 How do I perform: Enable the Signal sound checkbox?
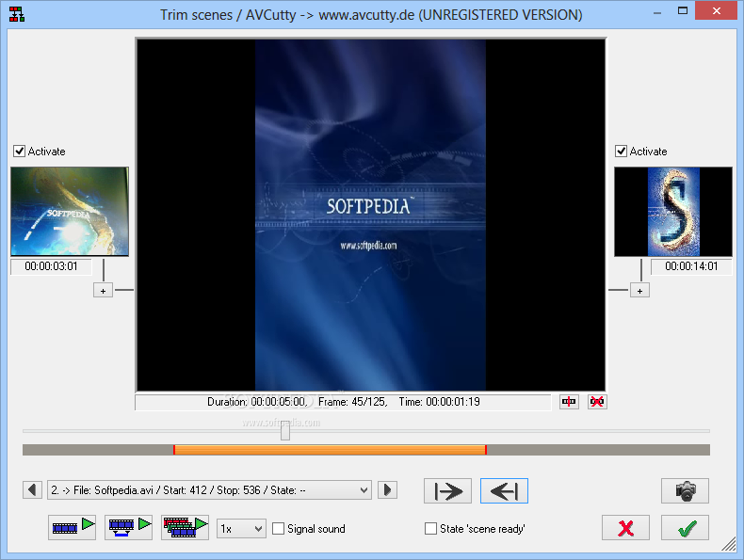[x=279, y=529]
